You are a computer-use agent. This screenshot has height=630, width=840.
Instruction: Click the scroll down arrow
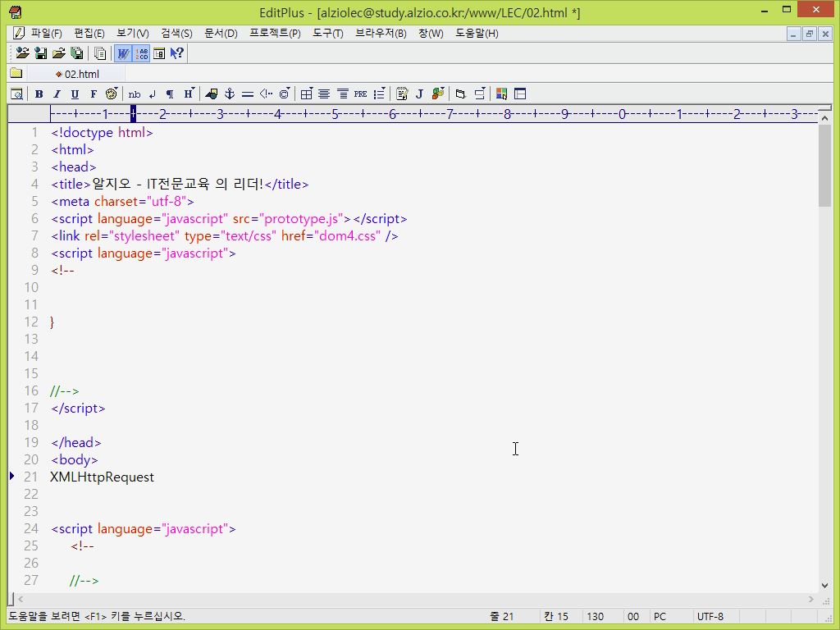tap(824, 586)
